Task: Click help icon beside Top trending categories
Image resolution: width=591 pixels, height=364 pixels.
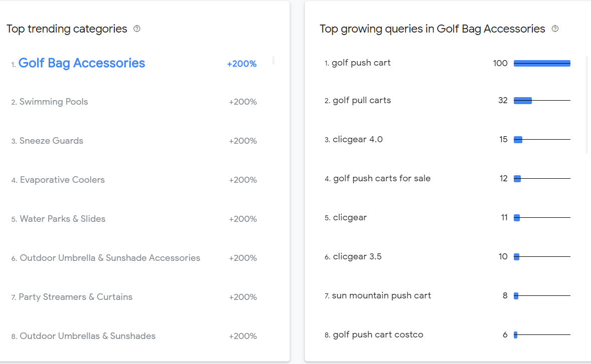Action: [137, 29]
